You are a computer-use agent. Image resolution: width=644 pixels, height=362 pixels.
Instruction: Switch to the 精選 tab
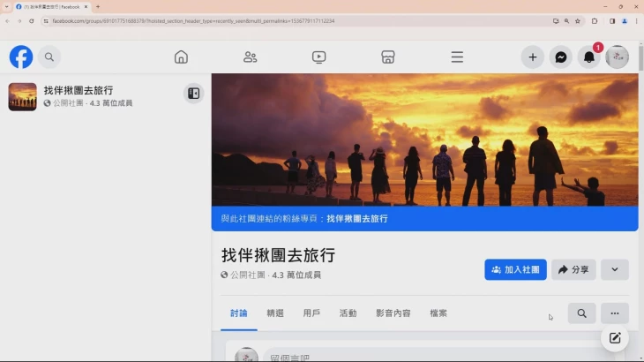click(275, 313)
